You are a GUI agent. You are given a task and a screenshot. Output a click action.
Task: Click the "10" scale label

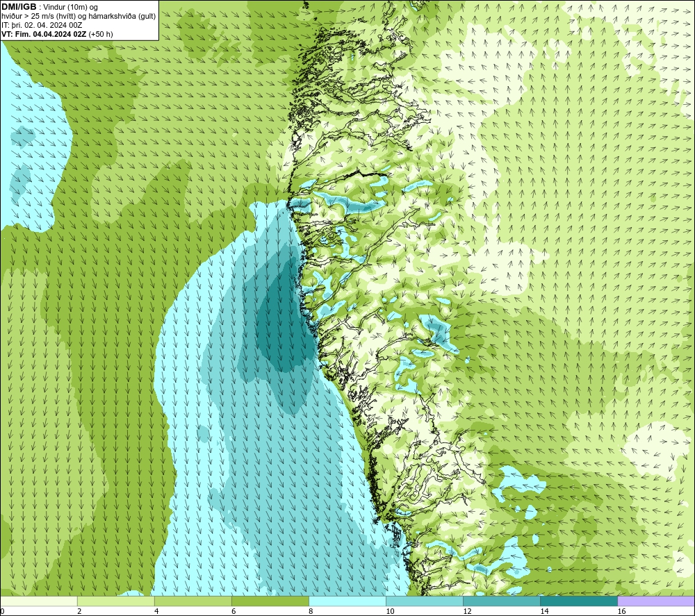click(390, 611)
